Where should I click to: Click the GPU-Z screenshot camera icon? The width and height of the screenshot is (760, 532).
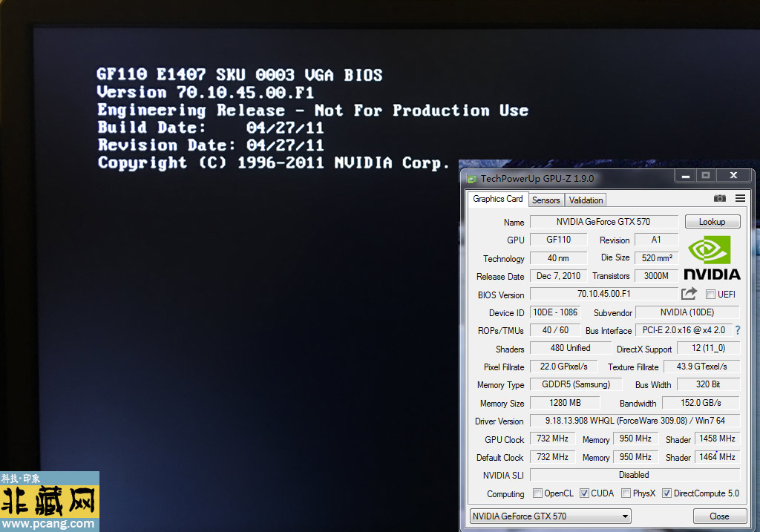(720, 198)
